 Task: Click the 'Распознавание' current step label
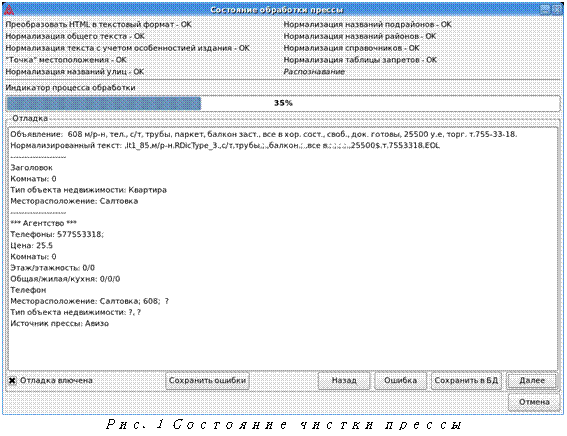click(x=314, y=72)
